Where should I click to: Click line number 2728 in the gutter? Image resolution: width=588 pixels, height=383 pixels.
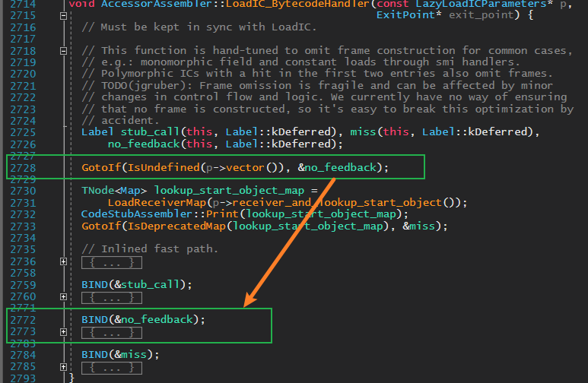23,168
